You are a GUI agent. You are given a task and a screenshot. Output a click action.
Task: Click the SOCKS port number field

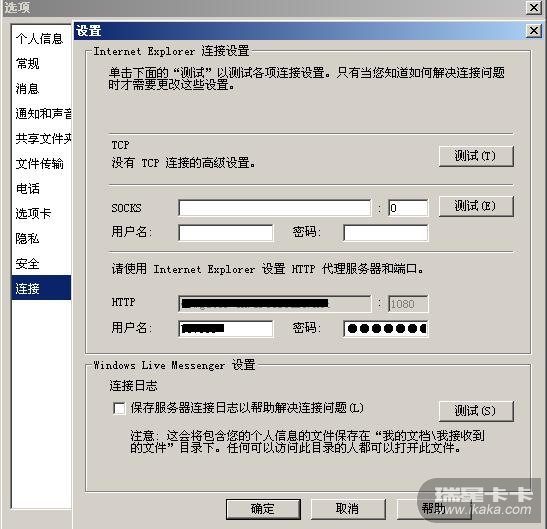(407, 208)
